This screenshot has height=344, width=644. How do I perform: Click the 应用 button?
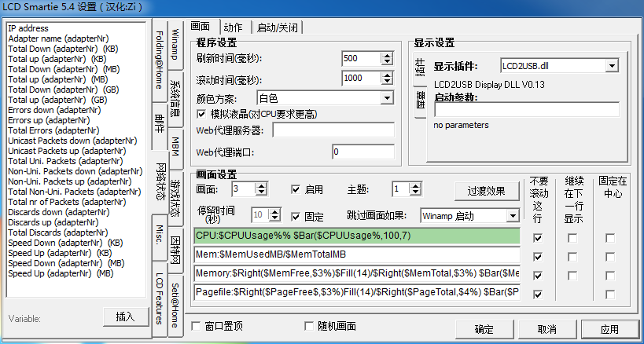609,328
